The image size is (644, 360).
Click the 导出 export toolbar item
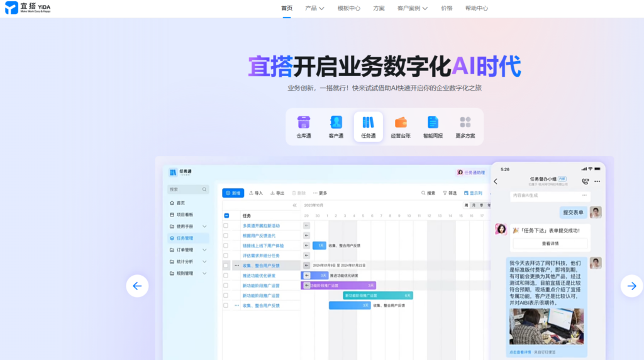277,193
